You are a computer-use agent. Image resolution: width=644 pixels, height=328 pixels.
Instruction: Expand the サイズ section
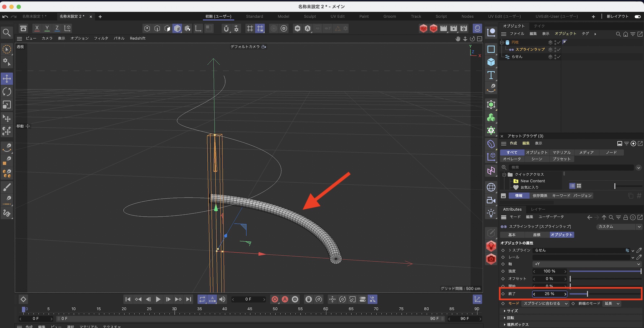pos(512,311)
